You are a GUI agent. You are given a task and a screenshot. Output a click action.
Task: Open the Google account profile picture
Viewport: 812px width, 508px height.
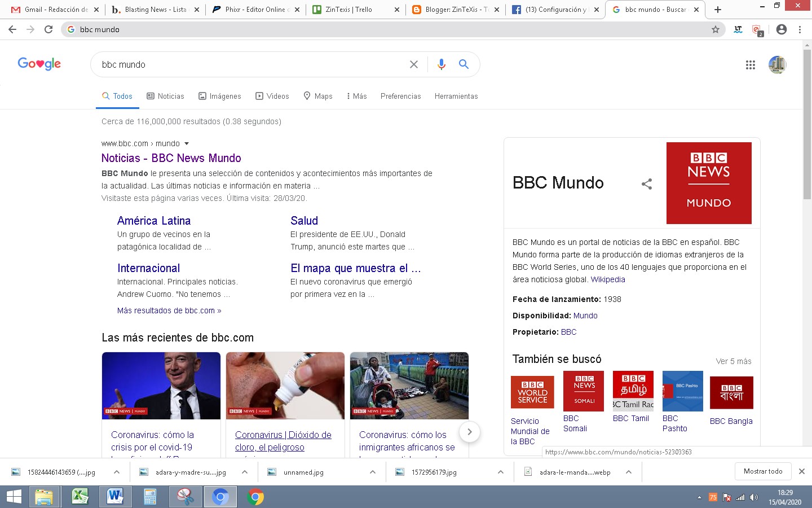778,65
